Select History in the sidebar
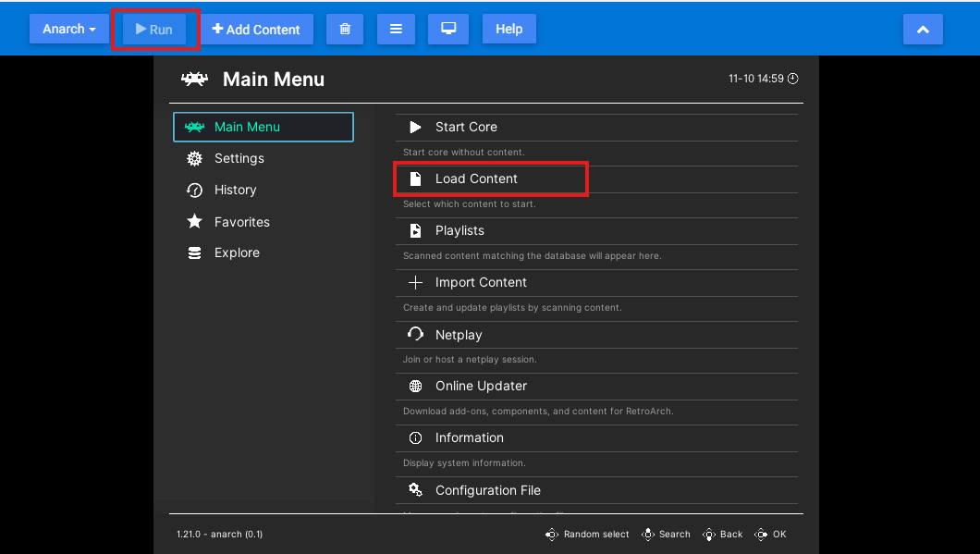The height and width of the screenshot is (554, 980). click(x=235, y=190)
